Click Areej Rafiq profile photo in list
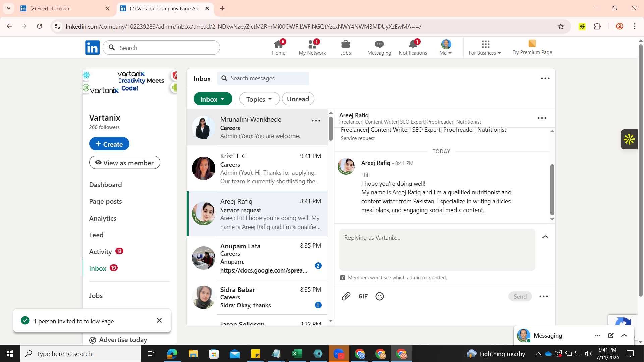This screenshot has width=644, height=362. tap(204, 214)
